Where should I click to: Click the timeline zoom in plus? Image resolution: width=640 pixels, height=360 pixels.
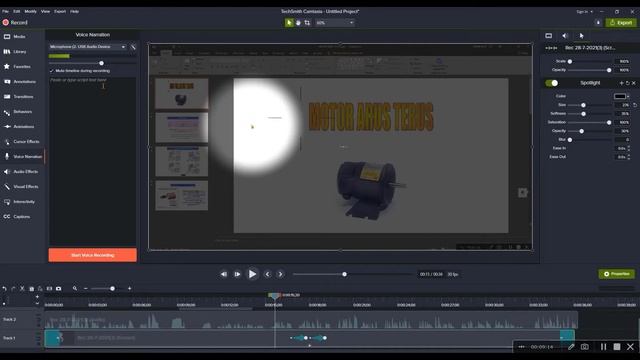coord(129,289)
